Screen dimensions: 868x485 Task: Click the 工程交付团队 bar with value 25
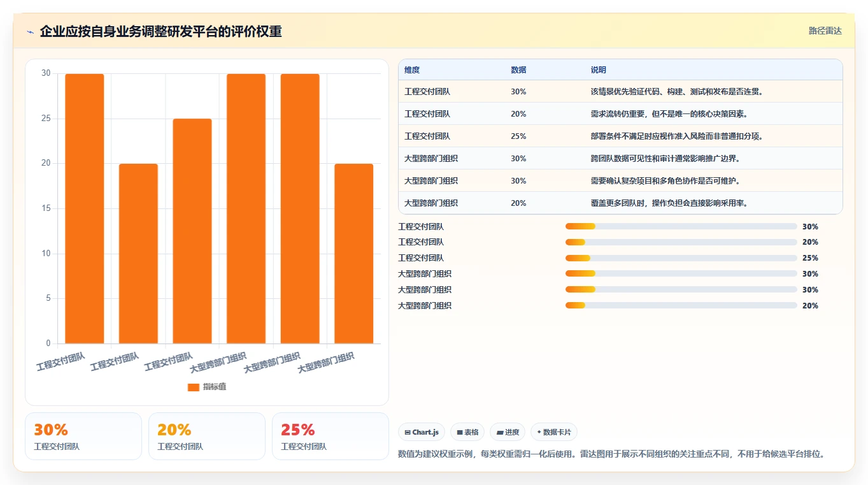pos(192,231)
